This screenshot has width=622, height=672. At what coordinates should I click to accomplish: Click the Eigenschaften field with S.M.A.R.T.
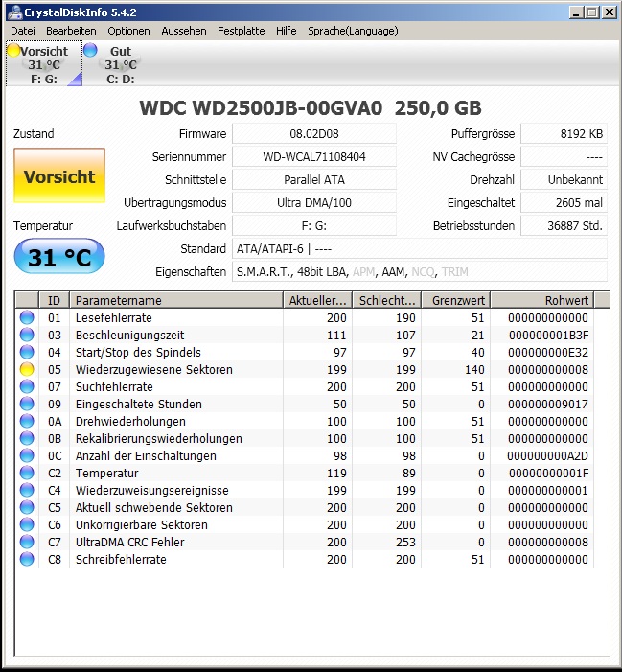point(420,271)
